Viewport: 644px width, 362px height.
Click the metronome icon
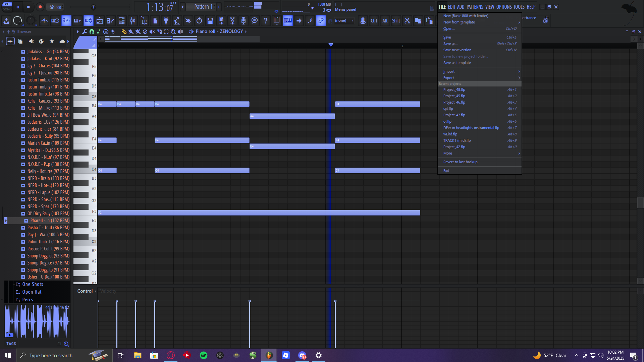pos(44,21)
